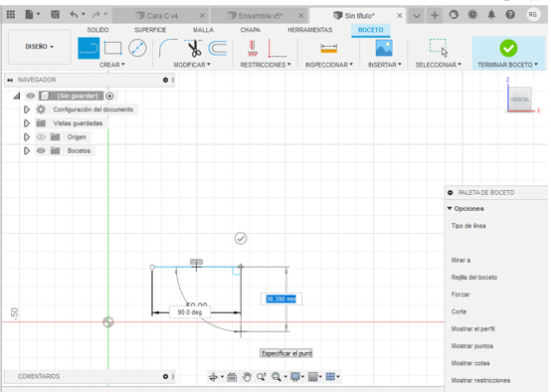This screenshot has height=392, width=551.
Task: Select the Fillet tool
Action: tap(168, 48)
